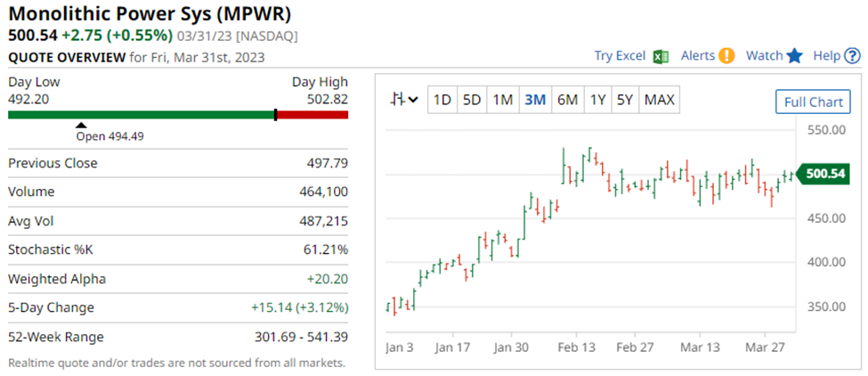Click the Day High value 502.82
This screenshot has width=868, height=376.
(328, 98)
